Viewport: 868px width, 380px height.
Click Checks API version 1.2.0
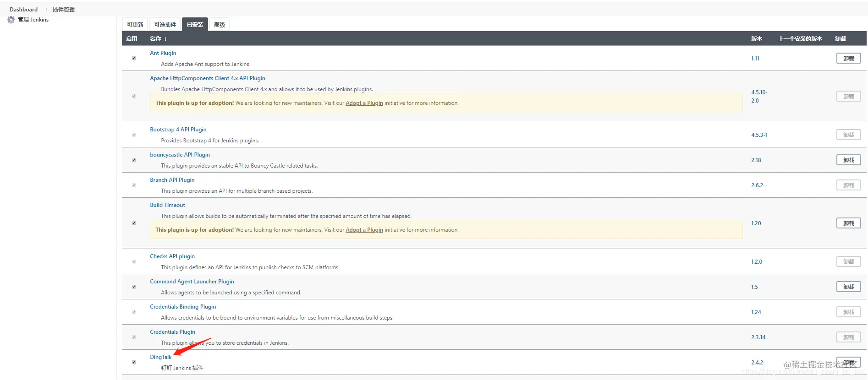tap(757, 262)
